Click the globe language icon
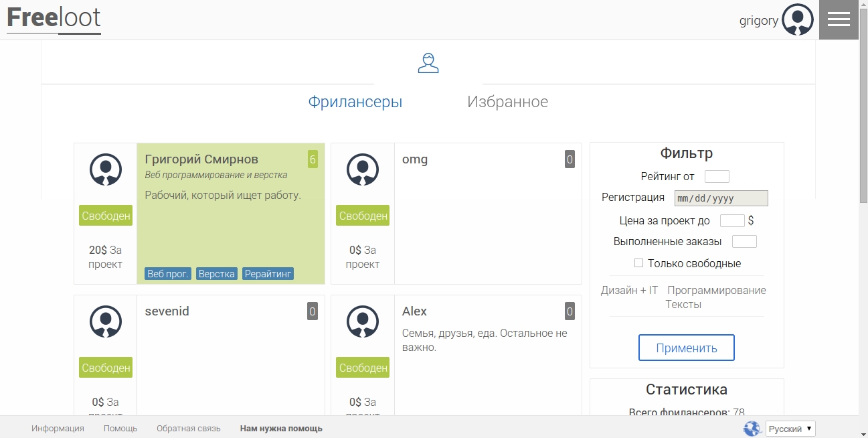 click(x=752, y=429)
